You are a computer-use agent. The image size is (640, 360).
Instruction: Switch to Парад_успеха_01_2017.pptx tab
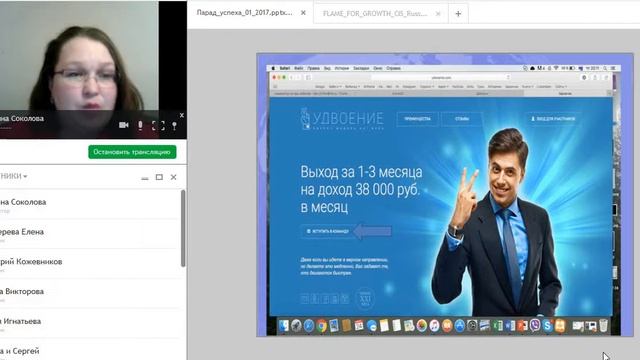244,13
